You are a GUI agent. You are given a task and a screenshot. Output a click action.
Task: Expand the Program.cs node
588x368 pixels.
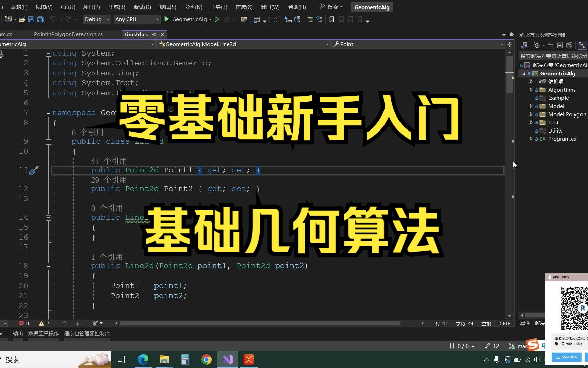tap(531, 139)
